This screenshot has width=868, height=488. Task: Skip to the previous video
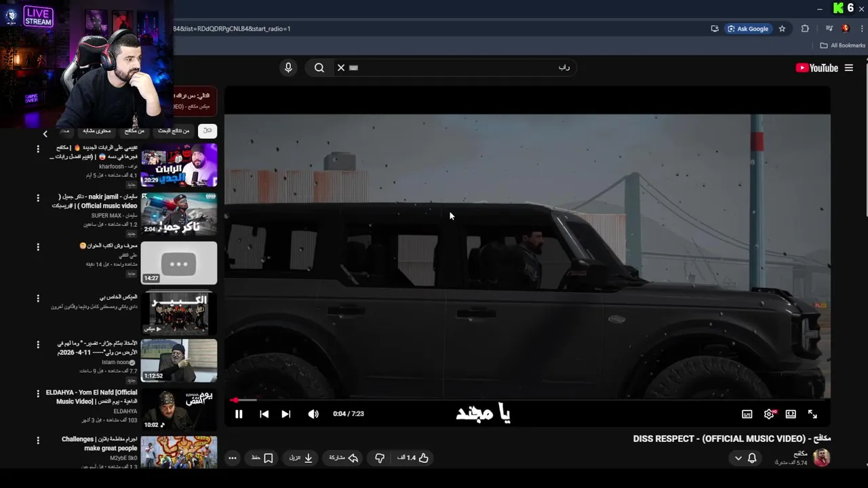click(264, 414)
